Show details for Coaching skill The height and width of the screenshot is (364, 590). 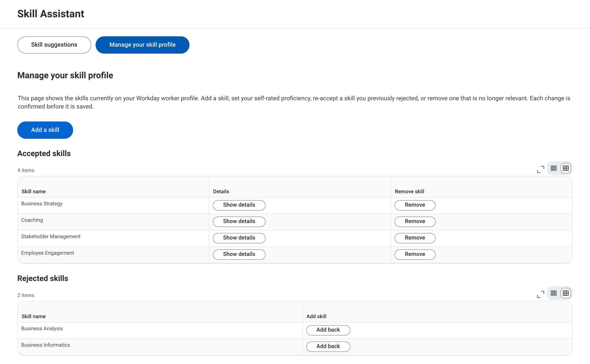pyautogui.click(x=239, y=222)
